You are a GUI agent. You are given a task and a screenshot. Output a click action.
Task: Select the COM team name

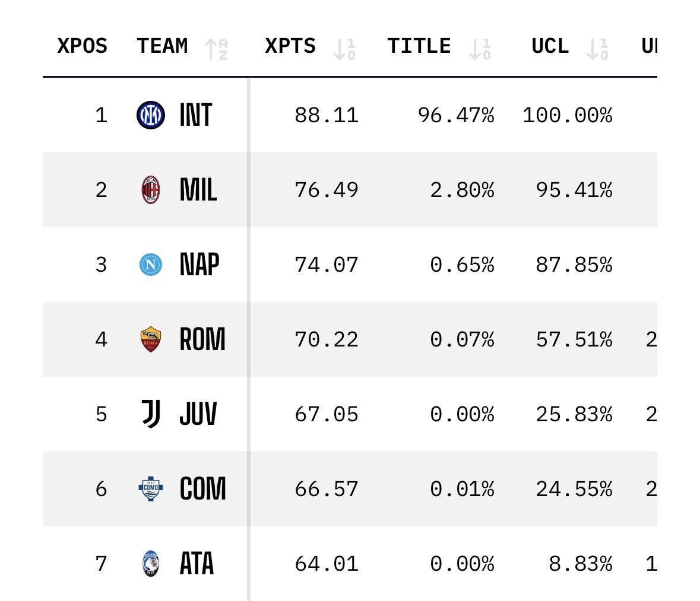202,489
